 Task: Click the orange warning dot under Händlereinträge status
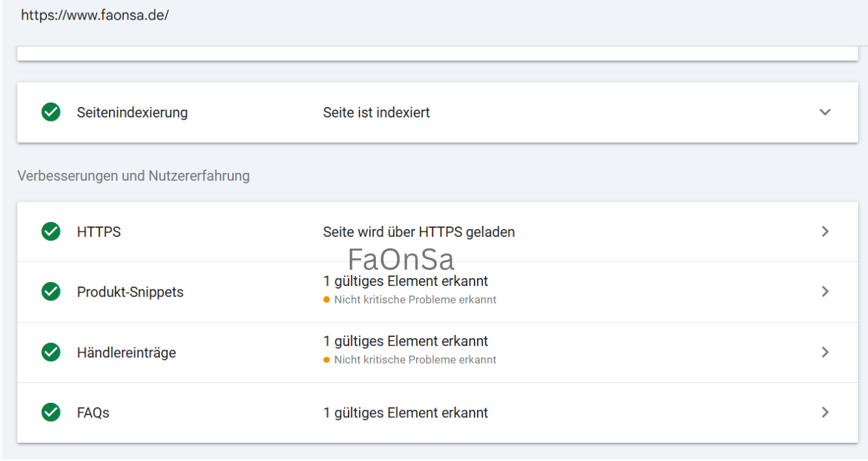pos(326,360)
